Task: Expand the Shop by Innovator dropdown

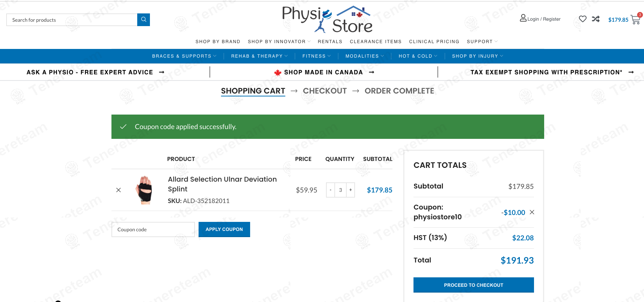Action: click(279, 42)
